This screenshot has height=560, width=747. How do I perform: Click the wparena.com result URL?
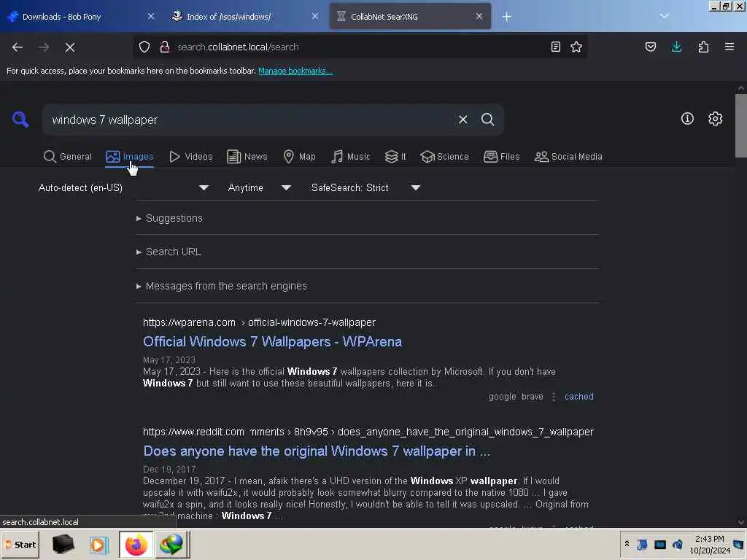[259, 322]
